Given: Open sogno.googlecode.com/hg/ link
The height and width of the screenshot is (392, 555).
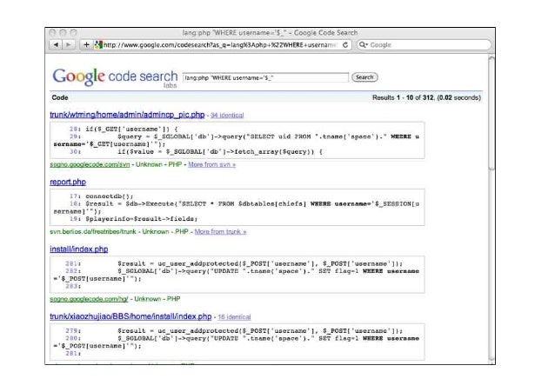Looking at the screenshot, I should (89, 299).
